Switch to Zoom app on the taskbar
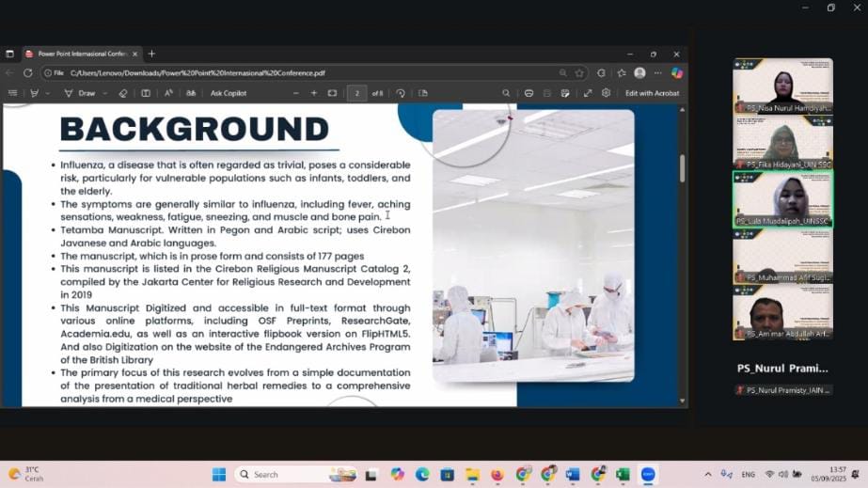Screen dimensions: 868x488 [x=648, y=474]
